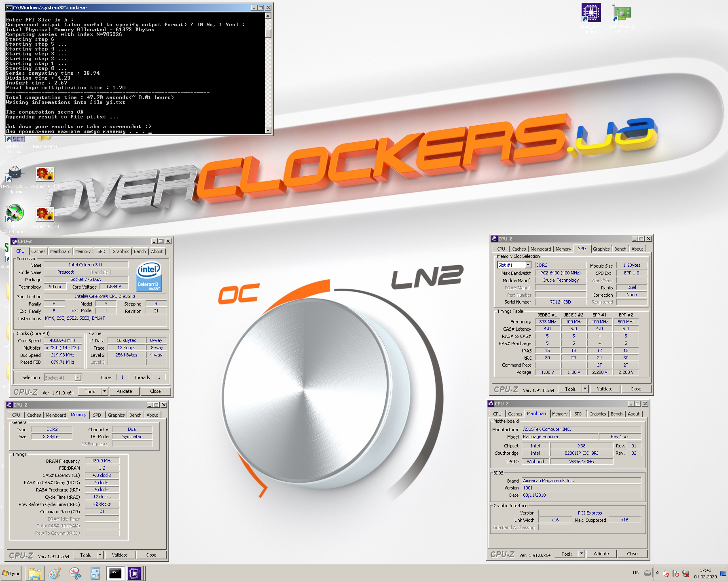Click the UK language indicator

(x=636, y=573)
